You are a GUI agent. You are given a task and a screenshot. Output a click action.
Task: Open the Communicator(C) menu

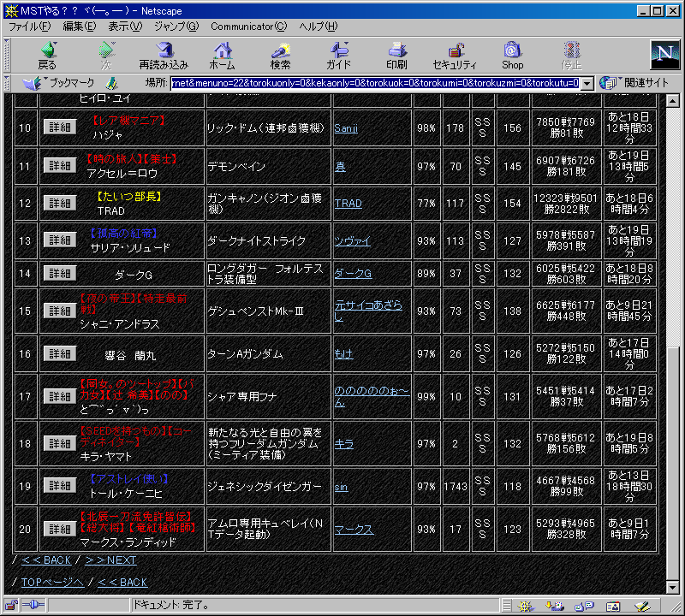point(248,27)
